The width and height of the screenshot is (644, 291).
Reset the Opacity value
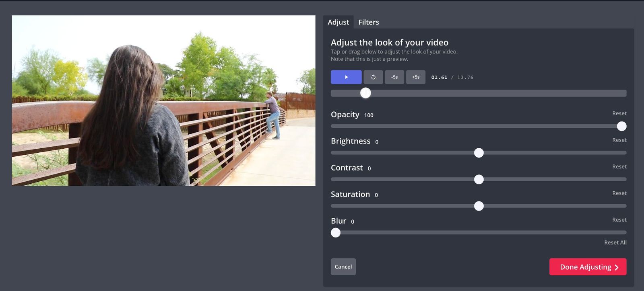[x=619, y=113]
